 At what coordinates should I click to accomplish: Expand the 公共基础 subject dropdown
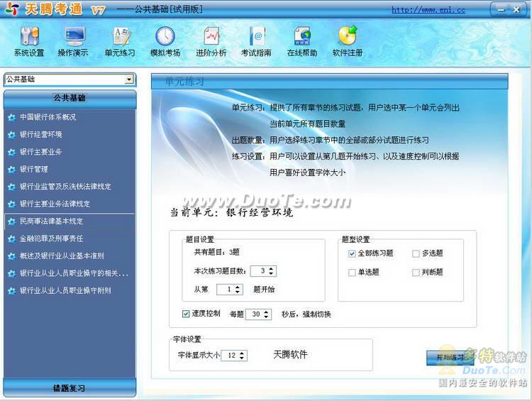(128, 79)
